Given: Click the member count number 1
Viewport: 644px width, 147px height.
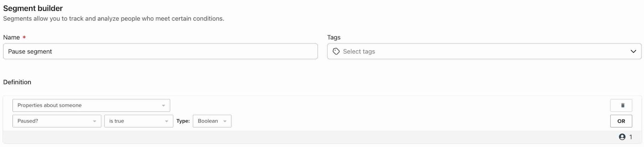Looking at the screenshot, I should [x=631, y=137].
